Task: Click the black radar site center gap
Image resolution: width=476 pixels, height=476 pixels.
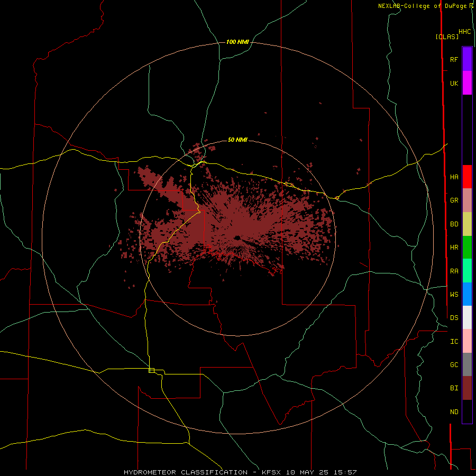Action: (237, 237)
